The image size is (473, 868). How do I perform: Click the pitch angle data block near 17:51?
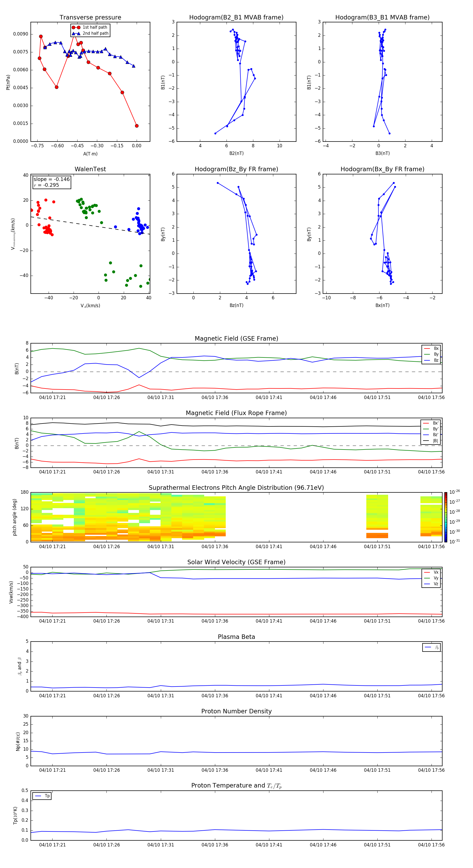click(377, 516)
